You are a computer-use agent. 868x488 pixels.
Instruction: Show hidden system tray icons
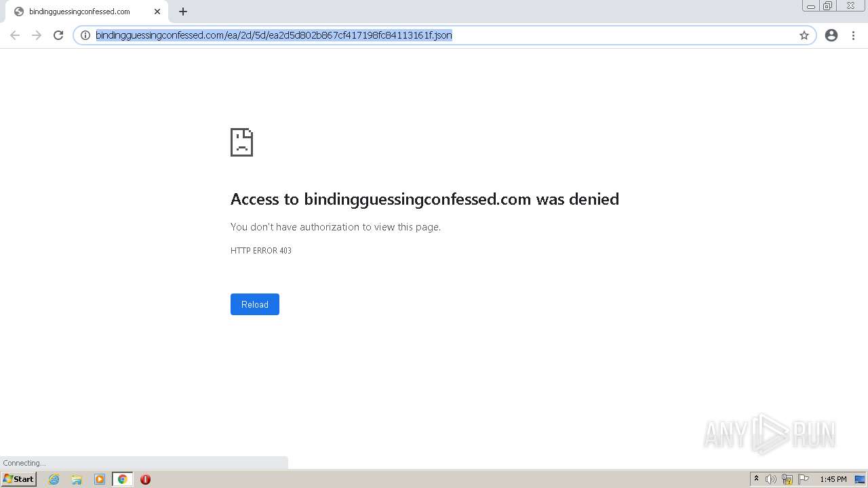(x=756, y=479)
